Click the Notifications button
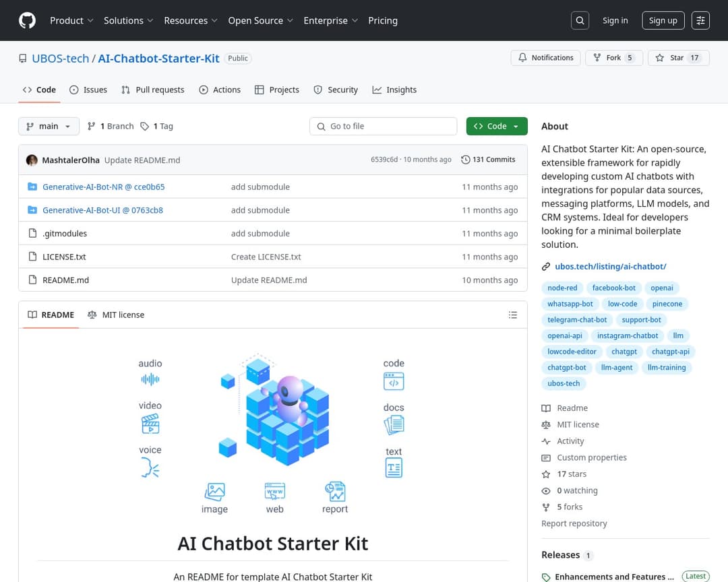 pyautogui.click(x=545, y=58)
